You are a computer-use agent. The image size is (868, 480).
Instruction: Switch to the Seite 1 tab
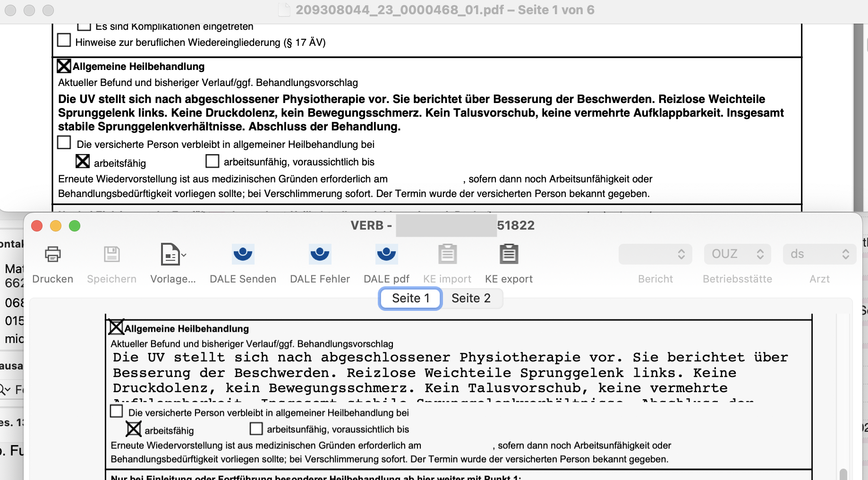pos(410,299)
